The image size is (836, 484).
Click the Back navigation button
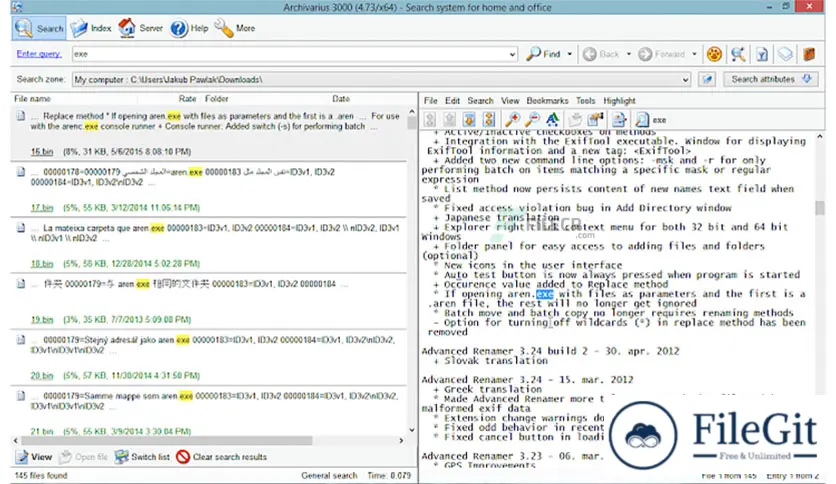tap(601, 54)
